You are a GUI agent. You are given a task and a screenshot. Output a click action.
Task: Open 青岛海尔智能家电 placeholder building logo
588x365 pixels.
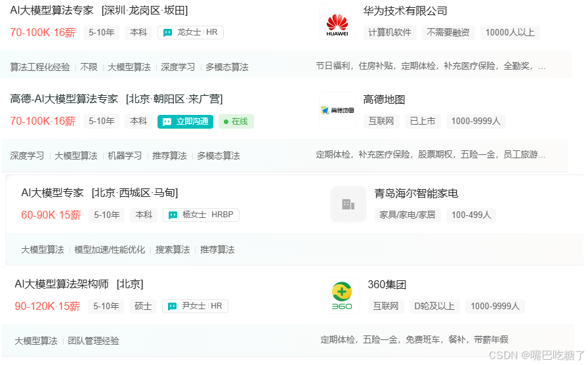[x=348, y=204]
